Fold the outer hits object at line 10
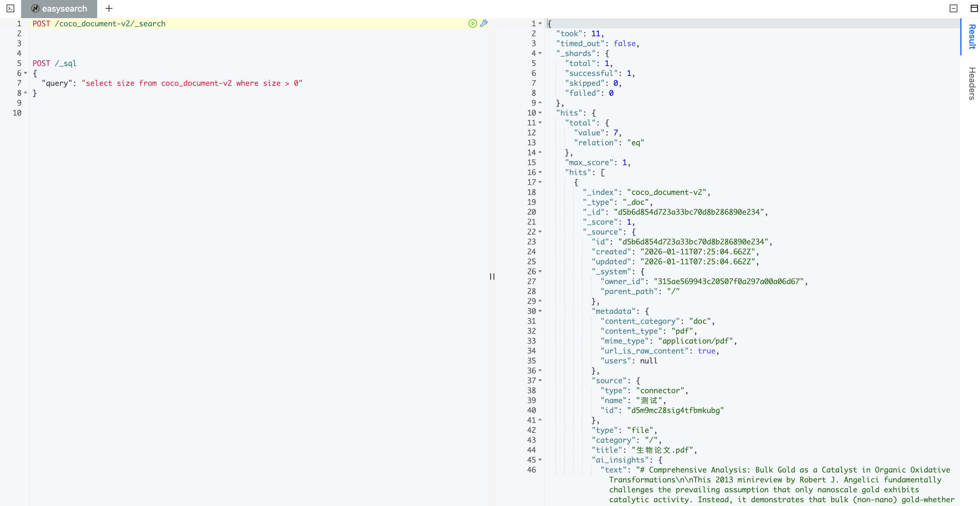Viewport: 980px width, 506px height. tap(540, 113)
